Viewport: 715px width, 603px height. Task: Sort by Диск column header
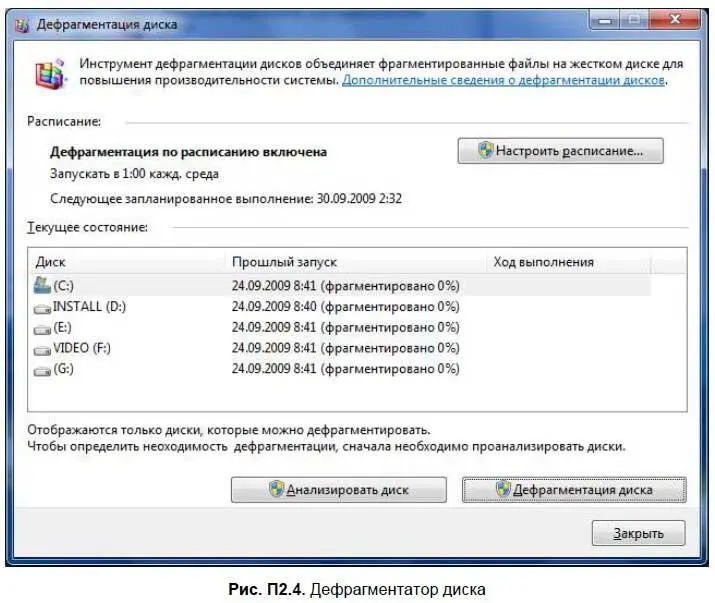[x=128, y=262]
